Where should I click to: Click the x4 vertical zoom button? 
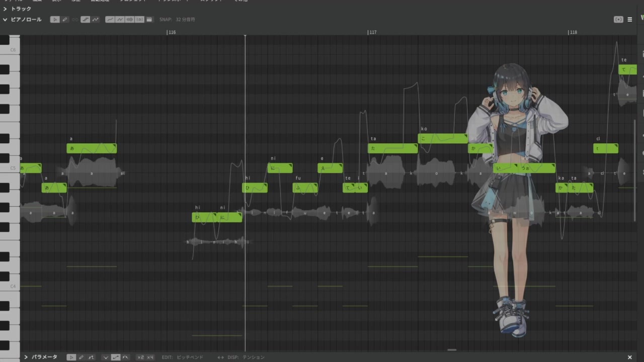pos(150,357)
